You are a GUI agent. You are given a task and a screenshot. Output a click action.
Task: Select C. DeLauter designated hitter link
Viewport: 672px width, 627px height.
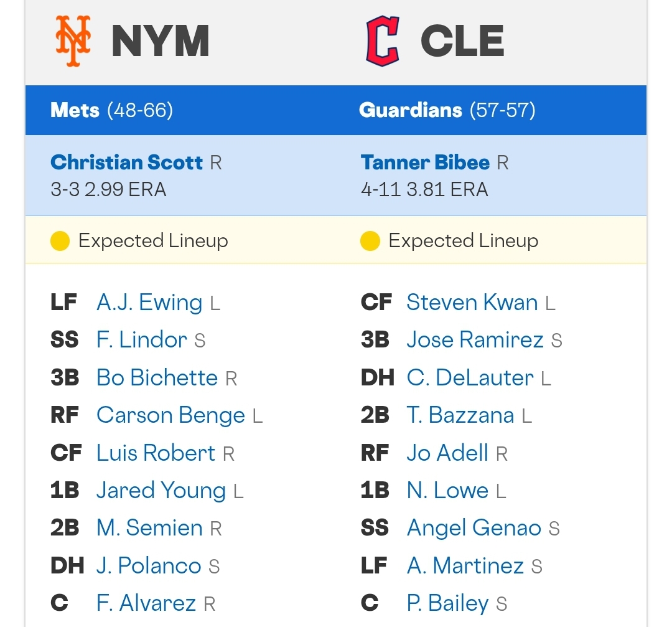470,377
